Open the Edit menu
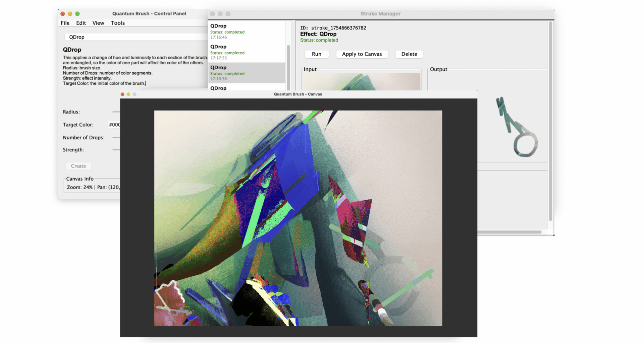644x343 pixels. [x=81, y=23]
